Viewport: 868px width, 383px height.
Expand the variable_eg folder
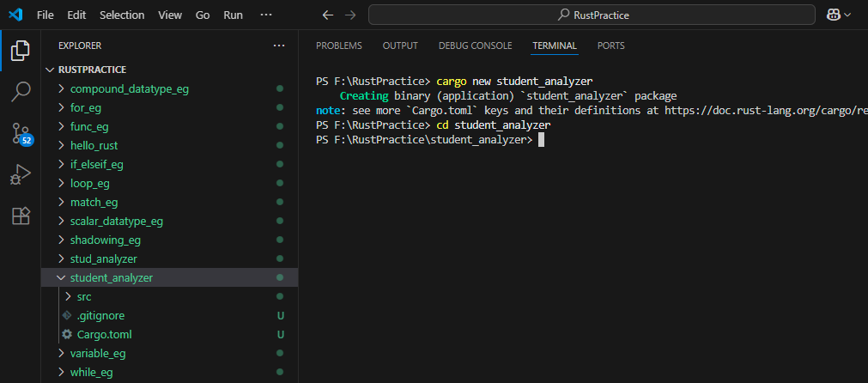(x=169, y=353)
